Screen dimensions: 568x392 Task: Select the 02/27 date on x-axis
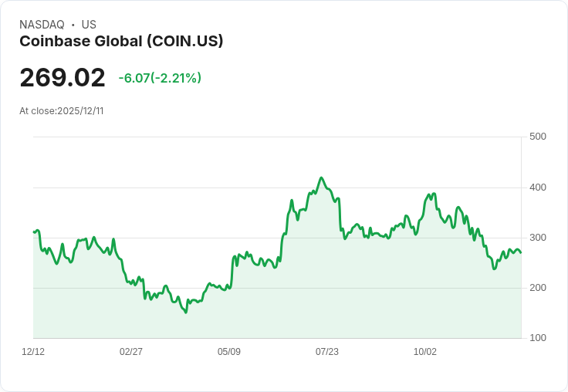(x=131, y=352)
